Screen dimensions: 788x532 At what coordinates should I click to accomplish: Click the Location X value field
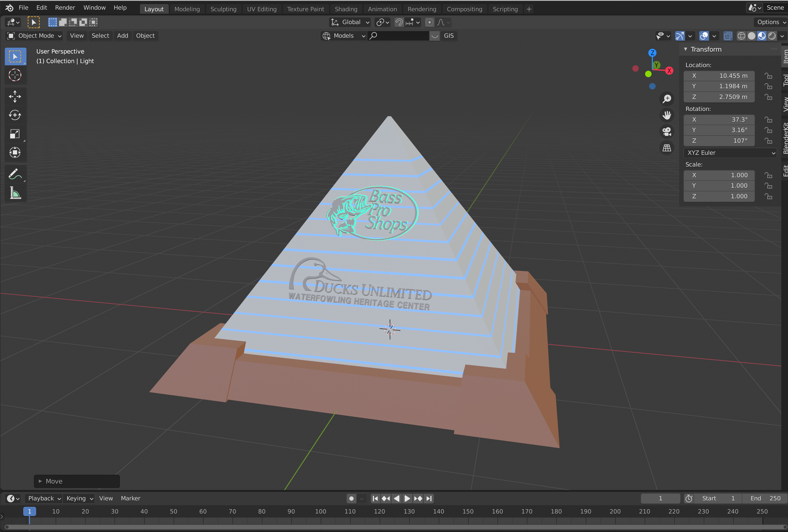(x=719, y=76)
